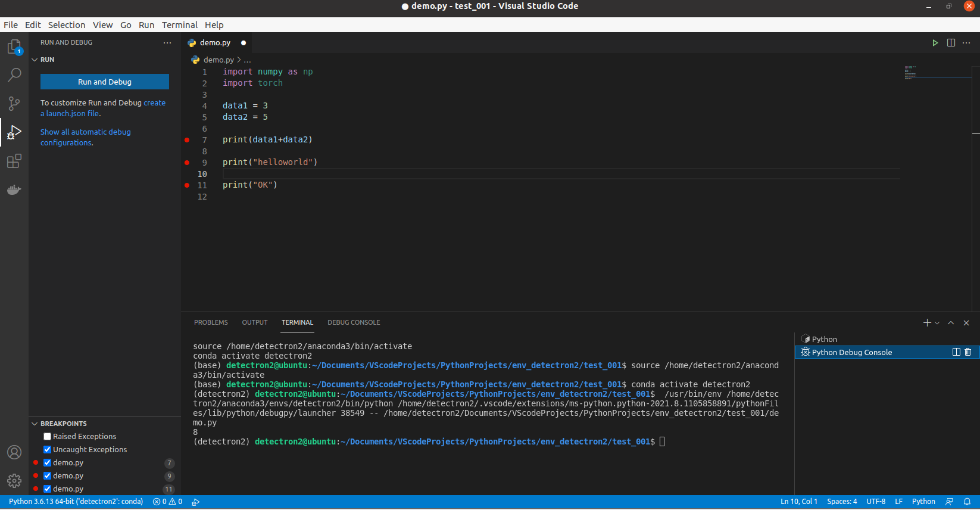Open the new terminal launch profile dropdown
Viewport: 980px width, 510px height.
tap(937, 323)
